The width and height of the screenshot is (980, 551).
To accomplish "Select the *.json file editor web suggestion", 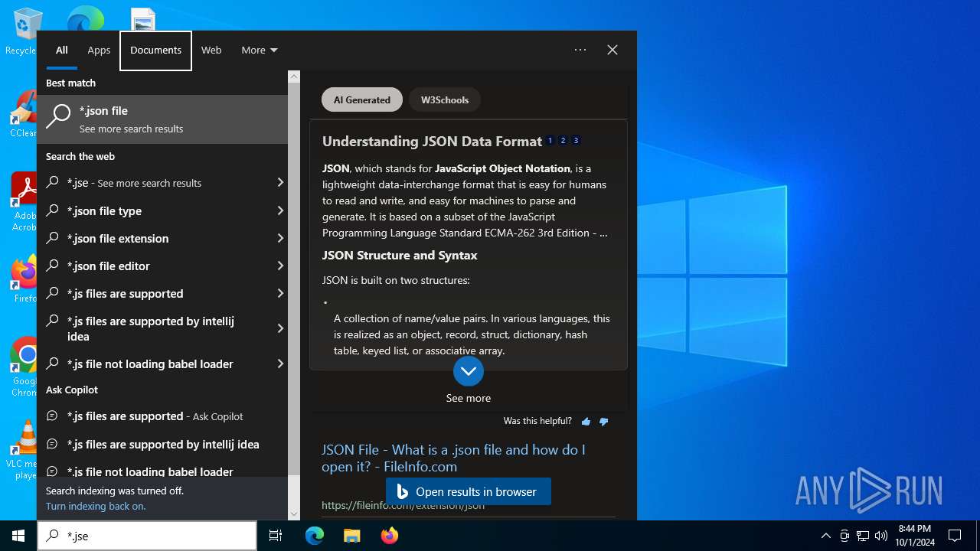I will pos(153,266).
